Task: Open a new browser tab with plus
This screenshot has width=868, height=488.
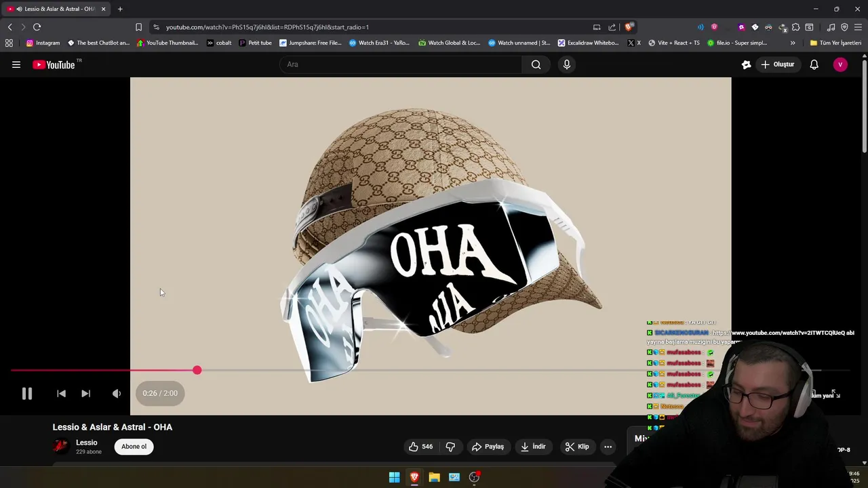Action: [x=120, y=9]
